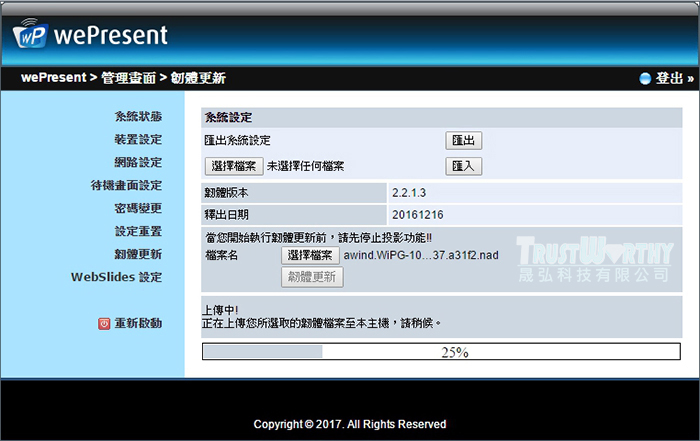
Task: Click the Copyright © 2017 footer text
Action: pyautogui.click(x=350, y=424)
